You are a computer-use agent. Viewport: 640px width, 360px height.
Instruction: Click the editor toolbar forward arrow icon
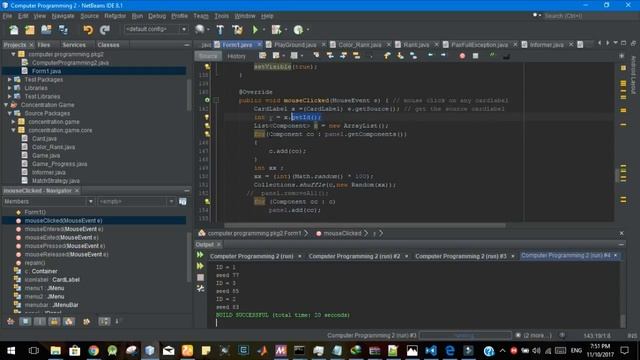[x=443, y=55]
